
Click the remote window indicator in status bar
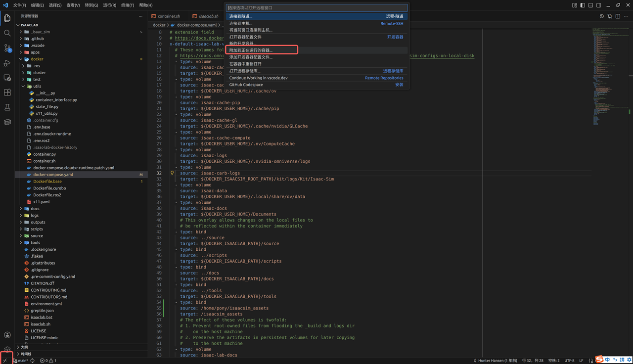click(5, 361)
